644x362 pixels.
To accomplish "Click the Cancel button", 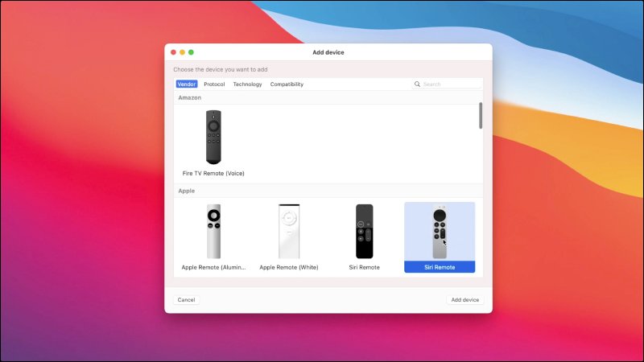I will [186, 299].
